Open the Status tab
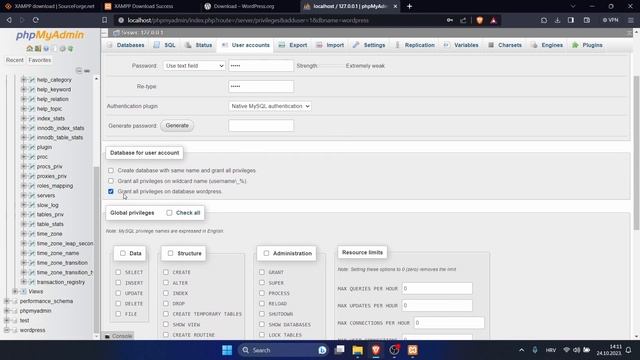The image size is (640, 360). [198, 45]
